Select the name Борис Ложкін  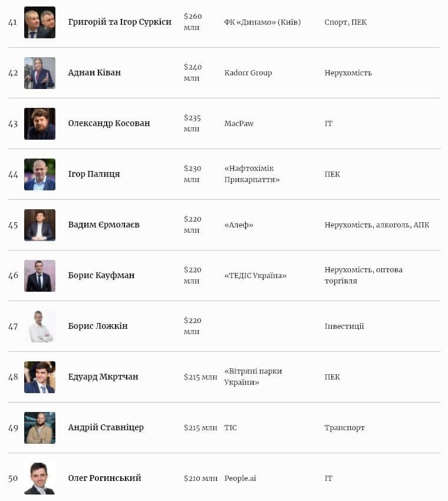pyautogui.click(x=98, y=326)
